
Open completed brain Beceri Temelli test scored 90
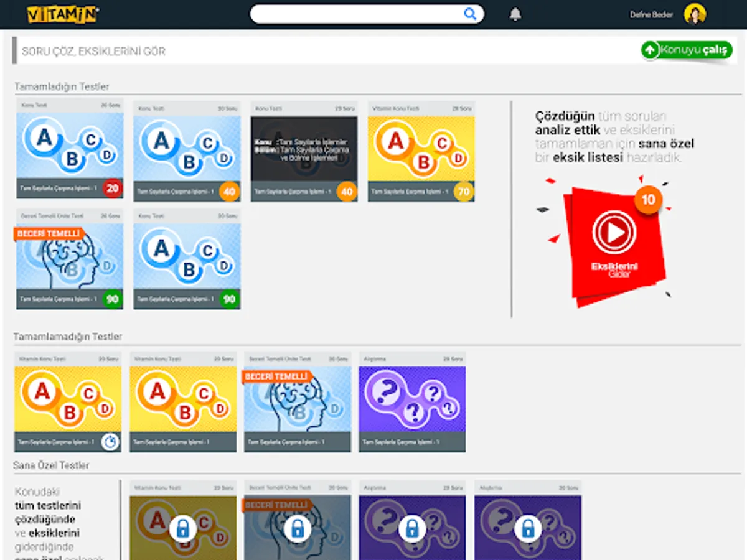(x=70, y=259)
